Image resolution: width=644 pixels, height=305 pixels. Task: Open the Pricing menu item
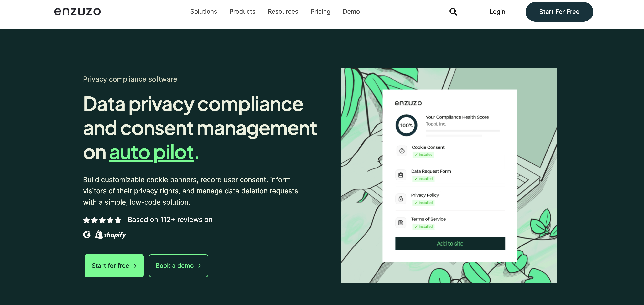[x=320, y=12]
